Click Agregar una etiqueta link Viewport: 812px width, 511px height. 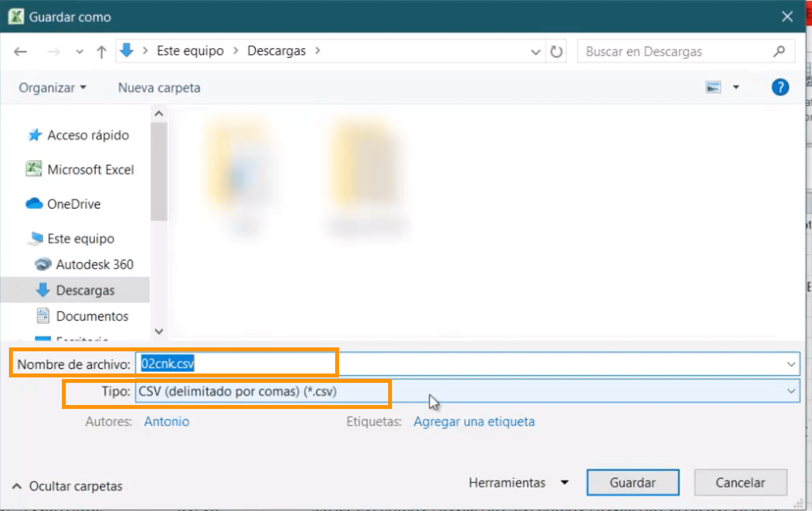(474, 421)
